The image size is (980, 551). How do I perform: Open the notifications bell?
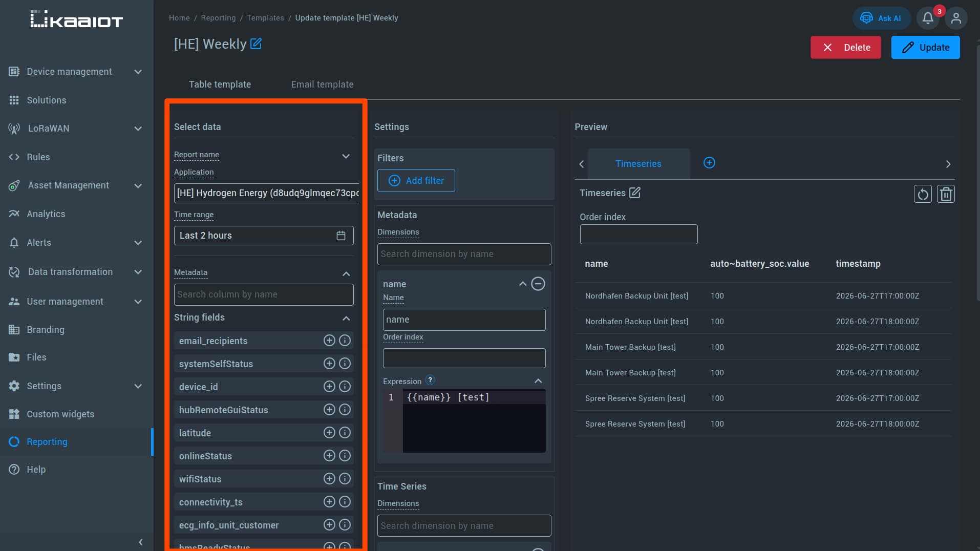click(928, 18)
